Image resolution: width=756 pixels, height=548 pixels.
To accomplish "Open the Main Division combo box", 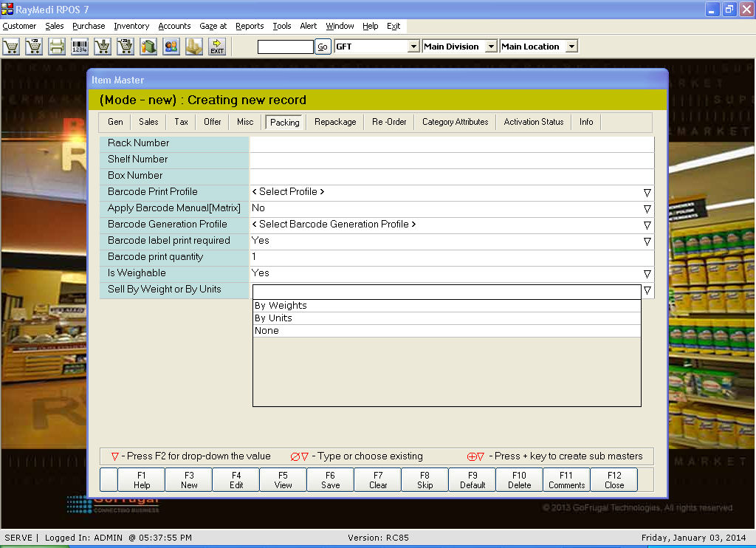I will coord(490,47).
